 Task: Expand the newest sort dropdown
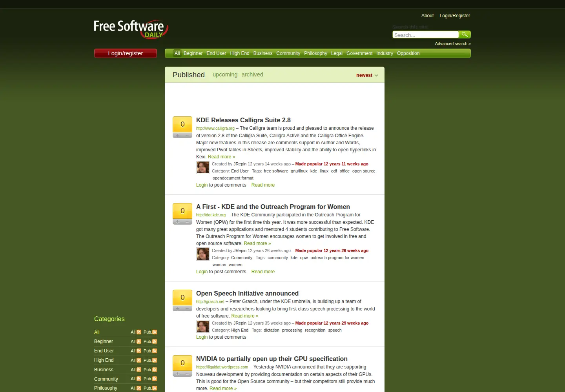point(367,75)
